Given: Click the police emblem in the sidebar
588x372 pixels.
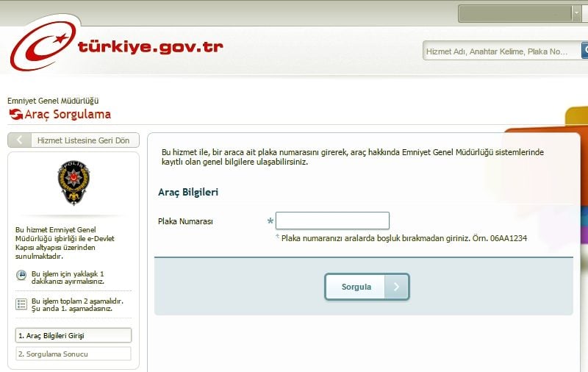Looking at the screenshot, I should pyautogui.click(x=73, y=183).
